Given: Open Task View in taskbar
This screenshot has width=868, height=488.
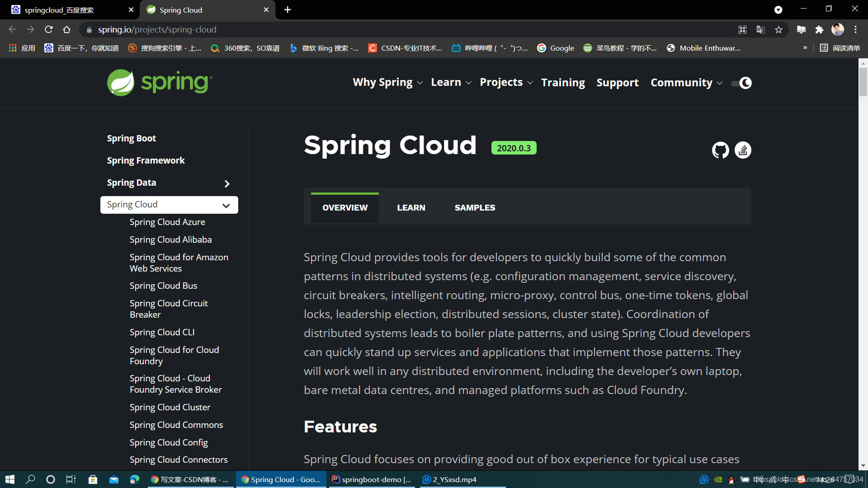Looking at the screenshot, I should coord(71,479).
